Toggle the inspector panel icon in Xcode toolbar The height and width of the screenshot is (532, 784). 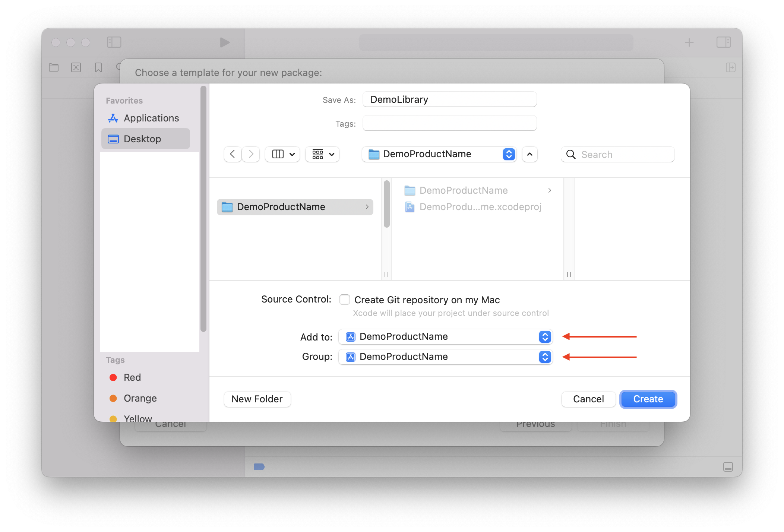tap(724, 42)
